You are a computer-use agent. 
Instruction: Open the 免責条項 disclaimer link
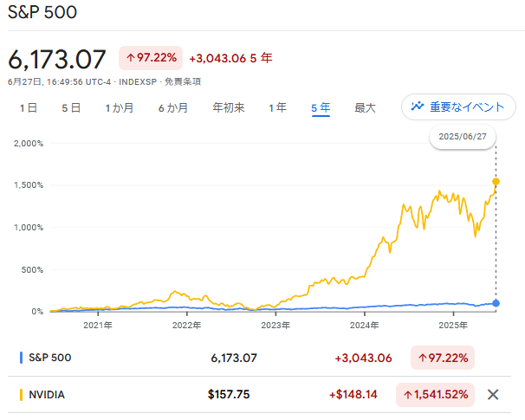tap(183, 81)
